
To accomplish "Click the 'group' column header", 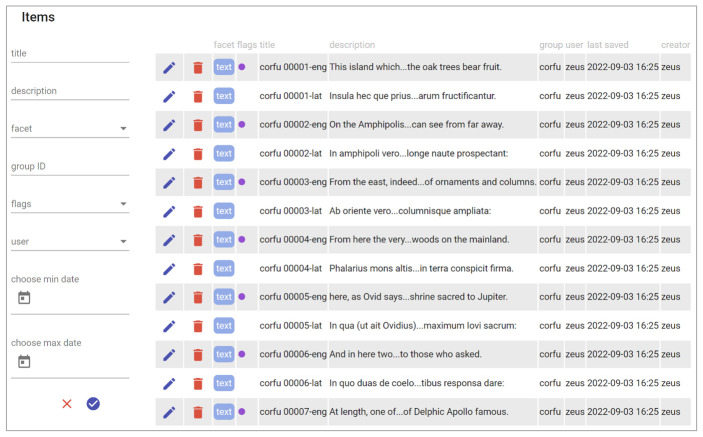I will (551, 45).
